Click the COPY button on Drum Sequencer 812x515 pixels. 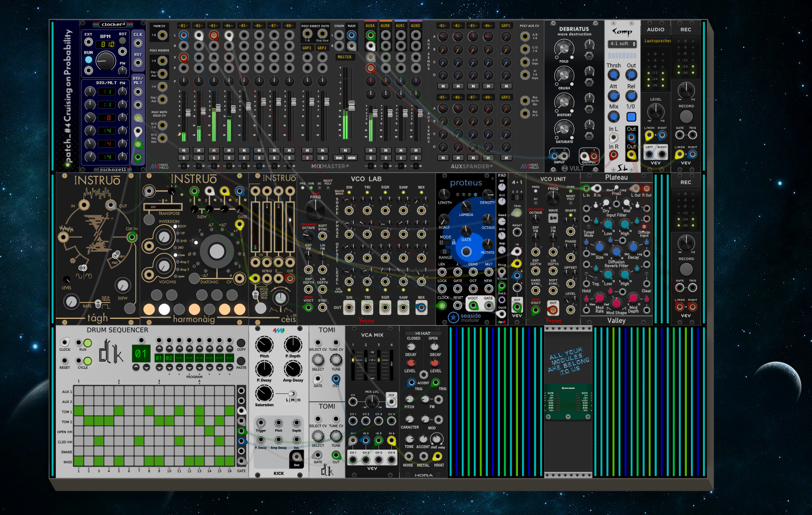pos(241,343)
